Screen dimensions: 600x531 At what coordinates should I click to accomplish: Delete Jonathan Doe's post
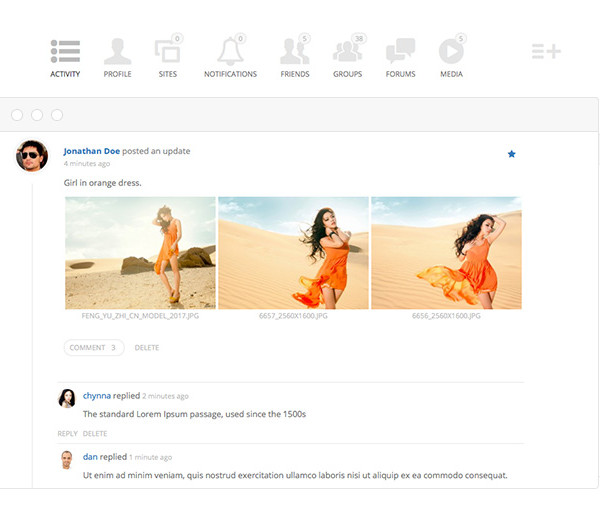147,348
